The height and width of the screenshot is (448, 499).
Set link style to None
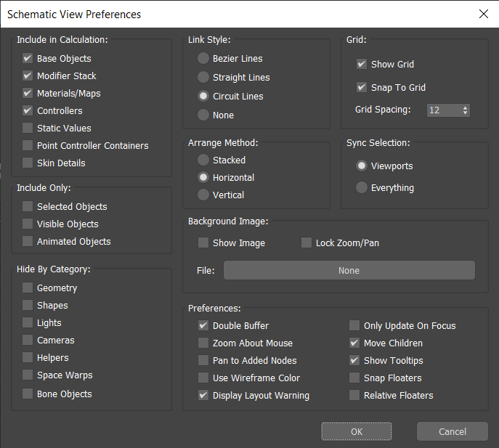point(203,115)
